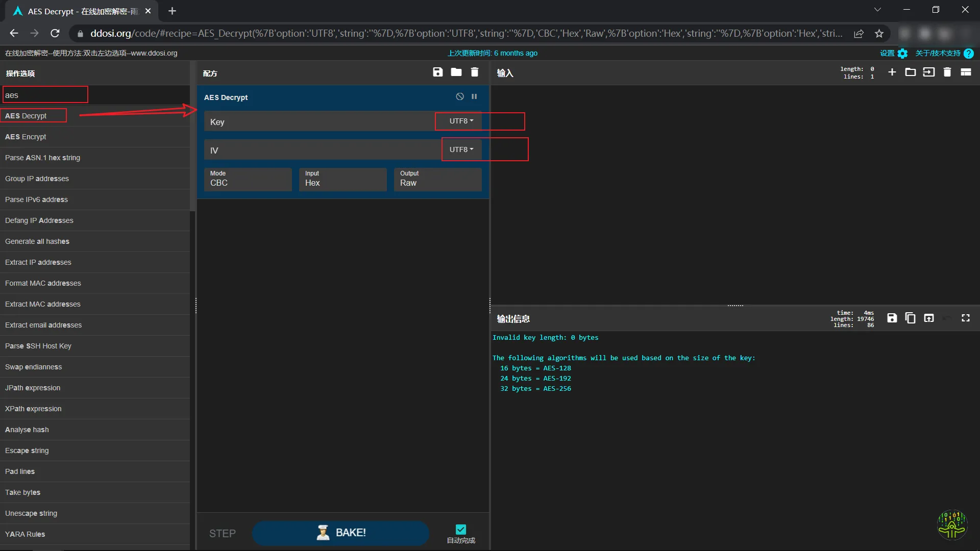
Task: Save the output to a file
Action: [892, 318]
